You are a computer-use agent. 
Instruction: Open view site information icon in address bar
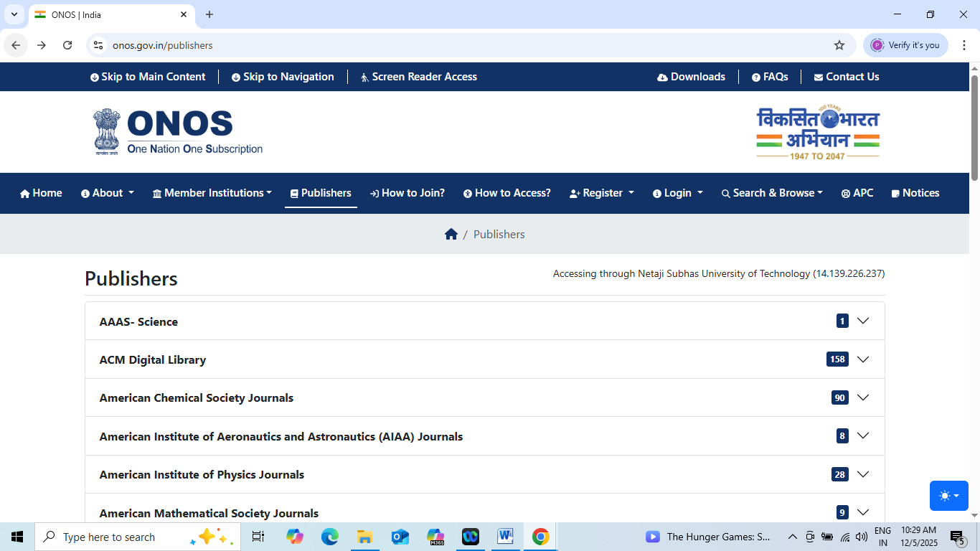tap(99, 45)
